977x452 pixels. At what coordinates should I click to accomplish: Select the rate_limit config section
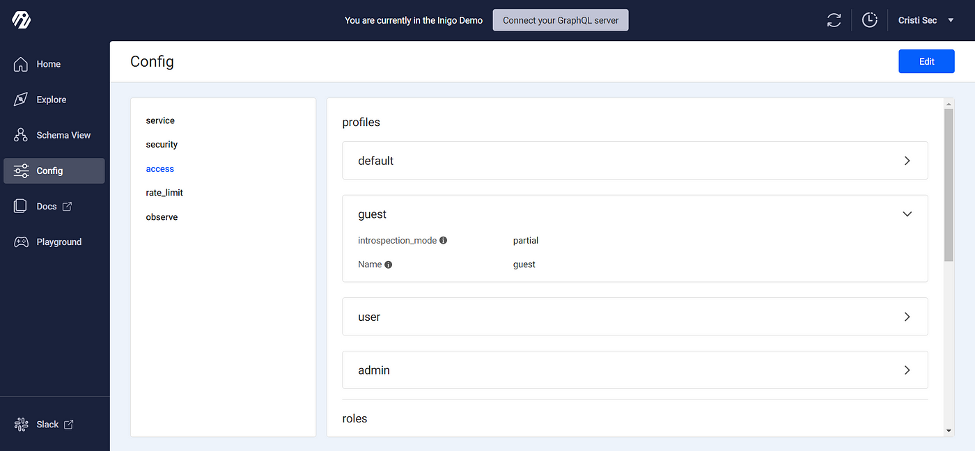coord(164,193)
